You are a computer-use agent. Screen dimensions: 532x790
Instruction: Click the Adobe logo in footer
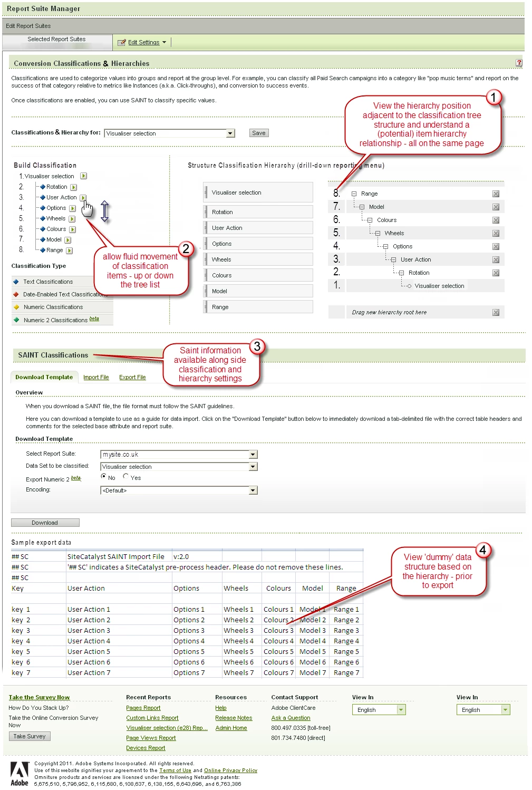[20, 774]
